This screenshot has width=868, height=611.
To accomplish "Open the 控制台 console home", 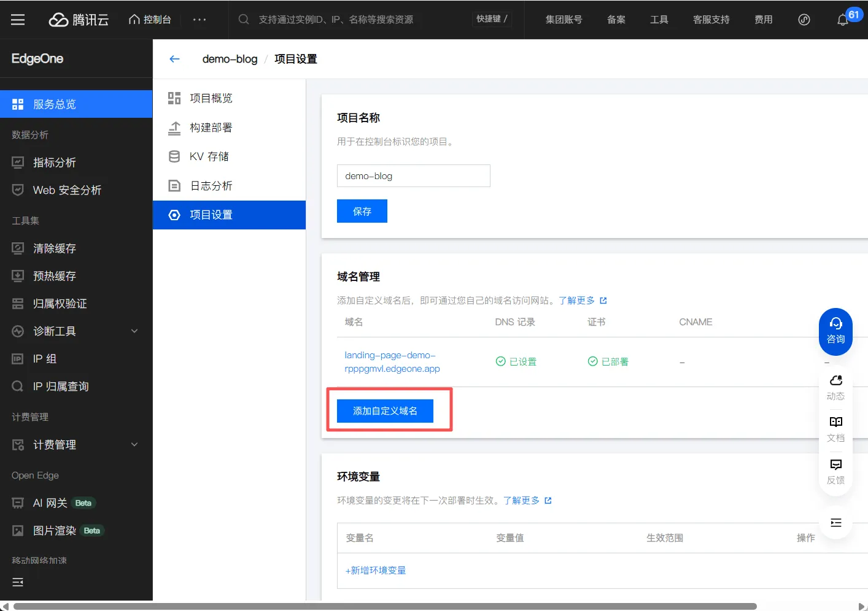I will tap(150, 20).
